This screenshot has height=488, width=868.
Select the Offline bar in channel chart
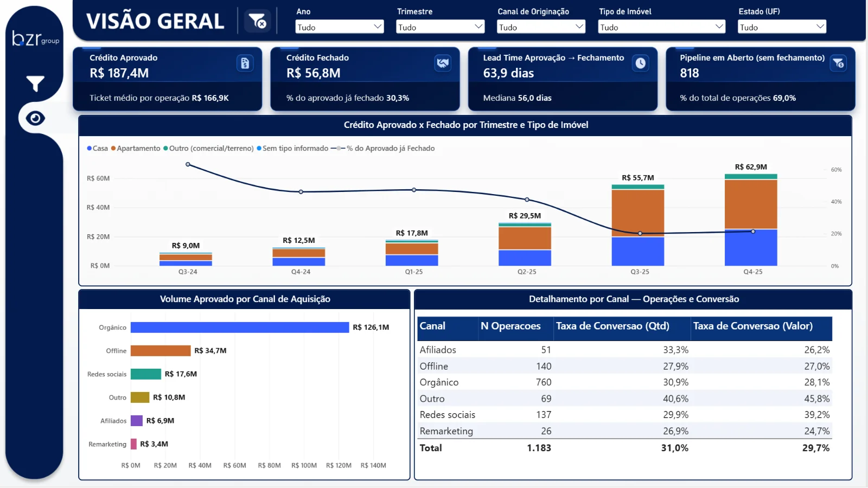coord(161,351)
